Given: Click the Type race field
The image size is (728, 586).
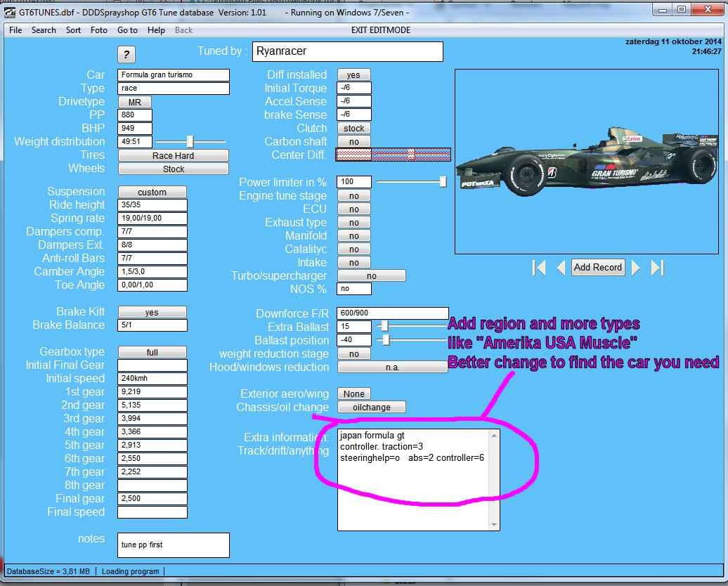Looking at the screenshot, I should 173,89.
